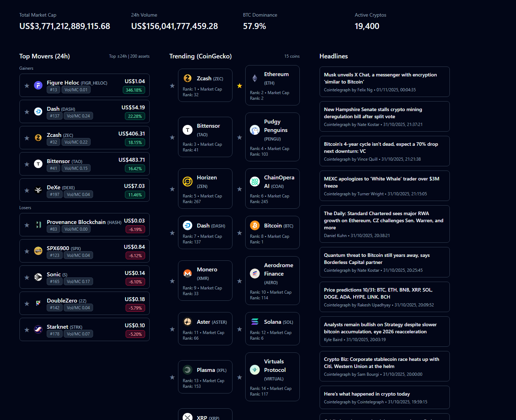516x420 pixels.
Task: Click the Monero coin icon
Action: pos(188,273)
